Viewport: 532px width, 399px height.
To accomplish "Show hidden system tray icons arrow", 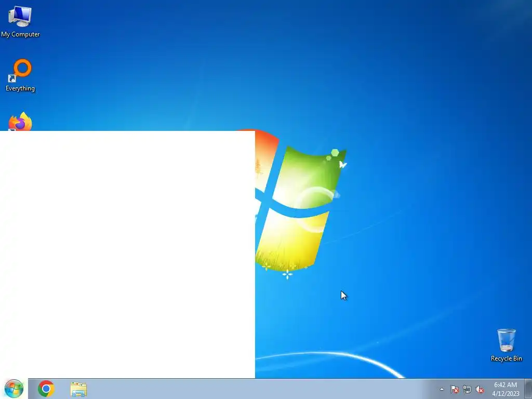I will pyautogui.click(x=442, y=389).
